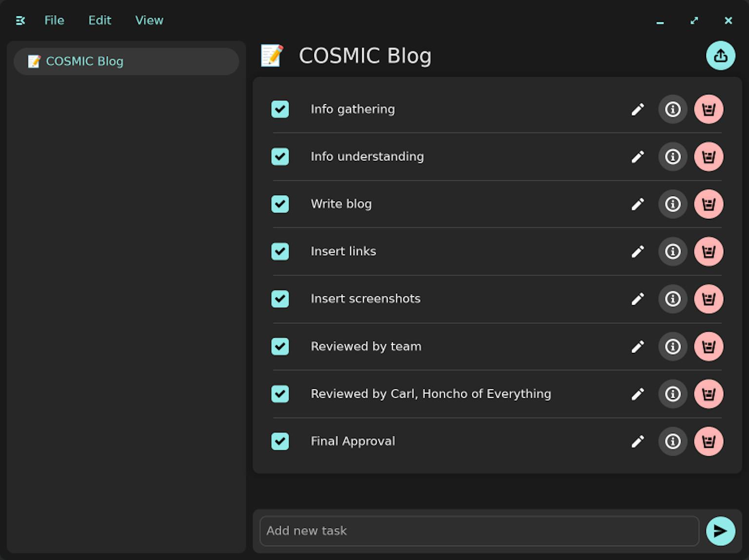Edit "Reviewed by Carl, Honcho of Everything"
The height and width of the screenshot is (560, 749).
pyautogui.click(x=637, y=394)
